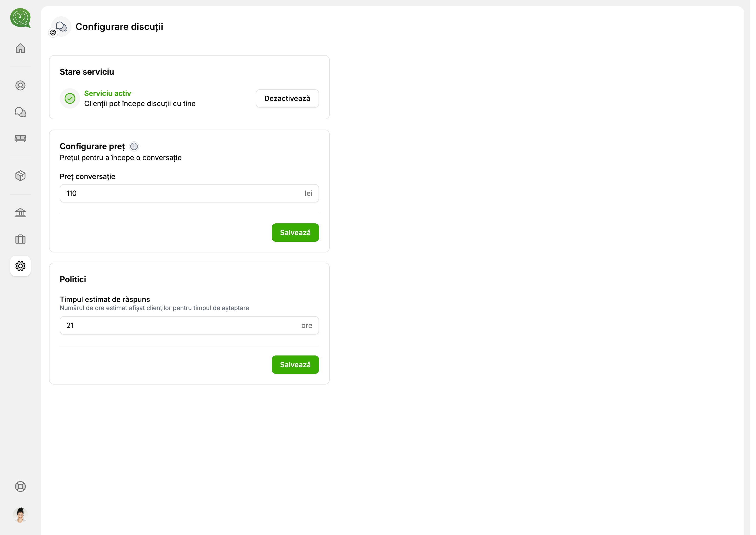The height and width of the screenshot is (535, 756).
Task: Open the home sidebar icon
Action: [x=20, y=48]
